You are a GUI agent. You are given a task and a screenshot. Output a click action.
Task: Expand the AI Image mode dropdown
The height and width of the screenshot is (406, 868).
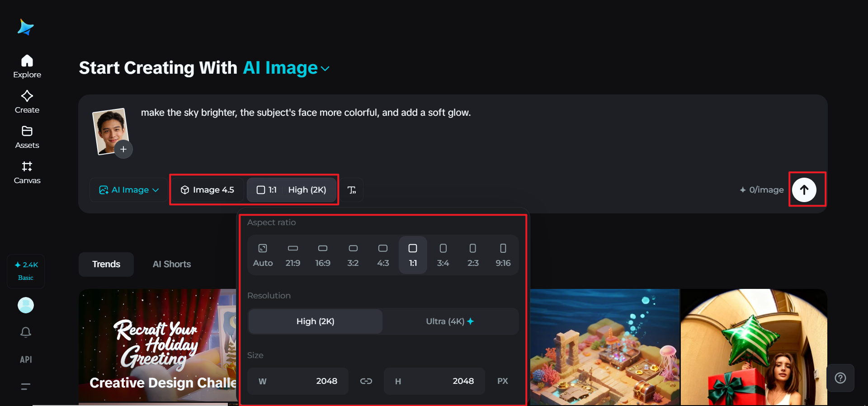(x=129, y=190)
